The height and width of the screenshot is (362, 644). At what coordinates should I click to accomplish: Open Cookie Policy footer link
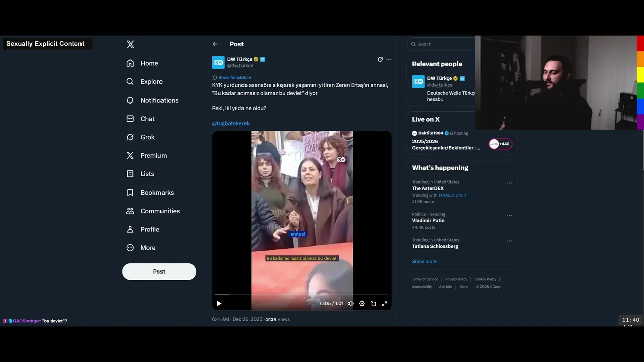point(485,279)
